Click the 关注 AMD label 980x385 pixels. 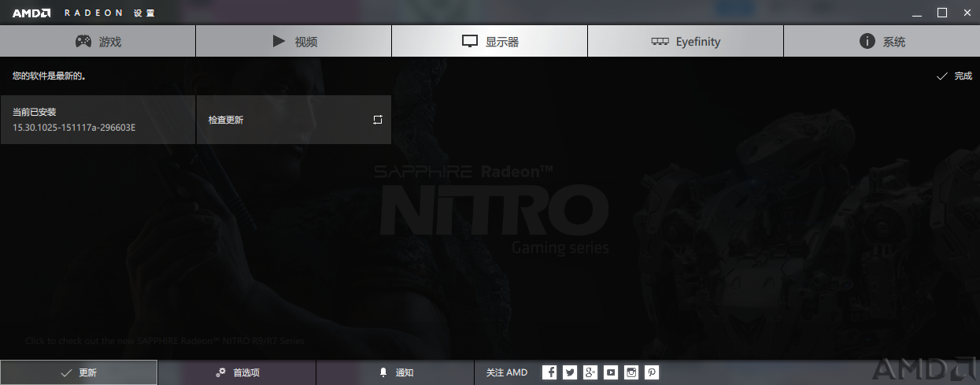point(507,372)
